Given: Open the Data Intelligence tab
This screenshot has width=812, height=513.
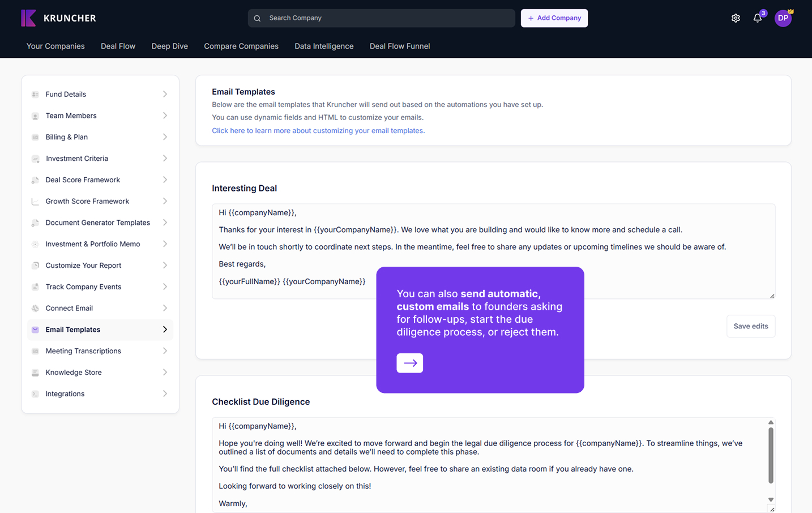Looking at the screenshot, I should [324, 46].
